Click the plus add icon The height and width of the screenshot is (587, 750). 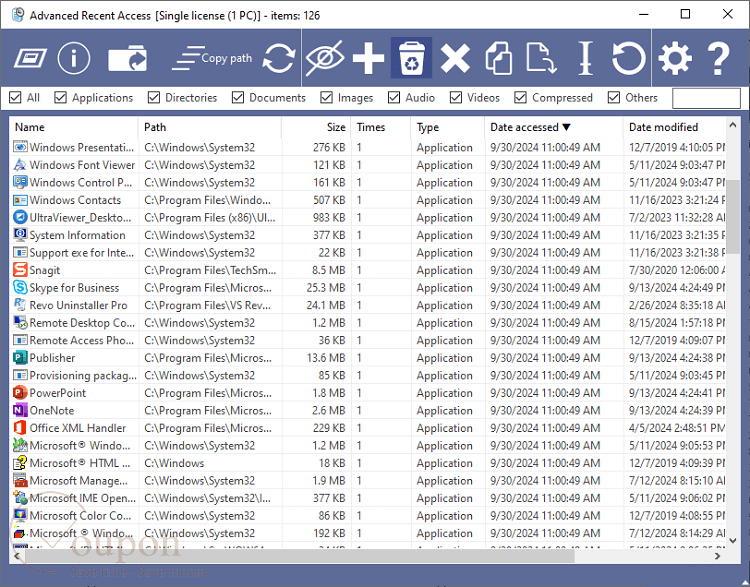point(368,58)
